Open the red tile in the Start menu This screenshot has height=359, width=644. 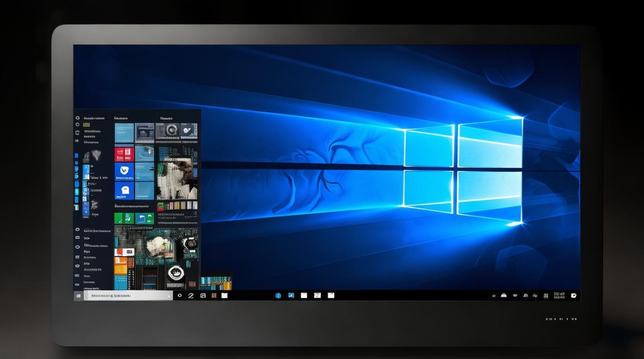[124, 154]
